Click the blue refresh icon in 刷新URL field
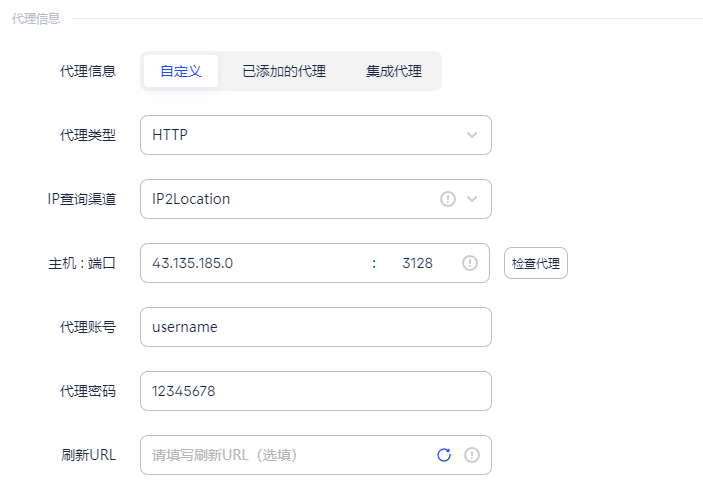This screenshot has width=703, height=497. click(x=444, y=455)
